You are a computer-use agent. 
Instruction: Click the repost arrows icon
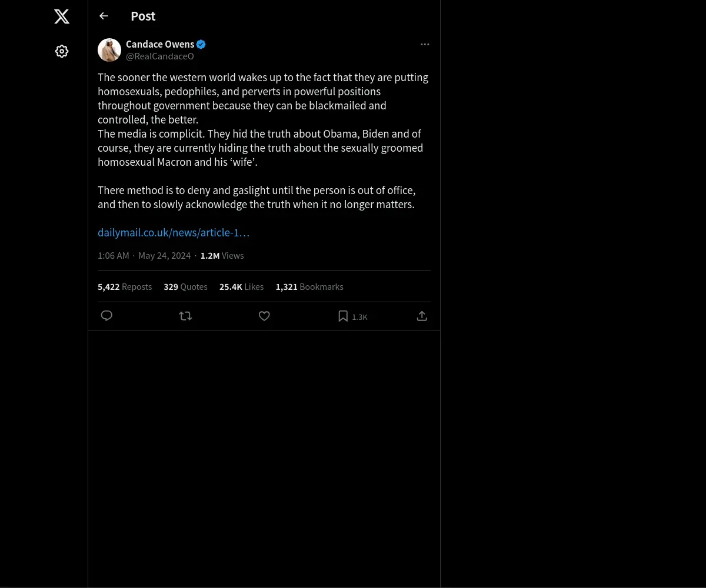(185, 316)
